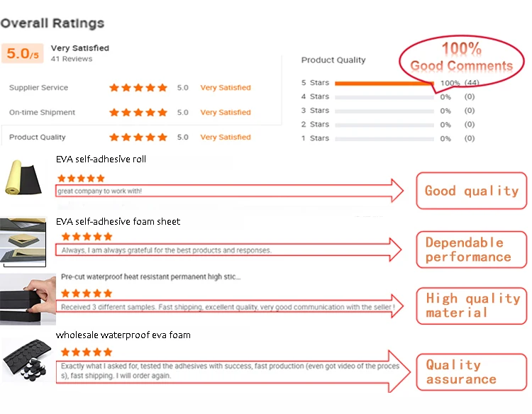Image resolution: width=532 pixels, height=414 pixels.
Task: Open the black foam block thumbnail
Action: (28, 299)
